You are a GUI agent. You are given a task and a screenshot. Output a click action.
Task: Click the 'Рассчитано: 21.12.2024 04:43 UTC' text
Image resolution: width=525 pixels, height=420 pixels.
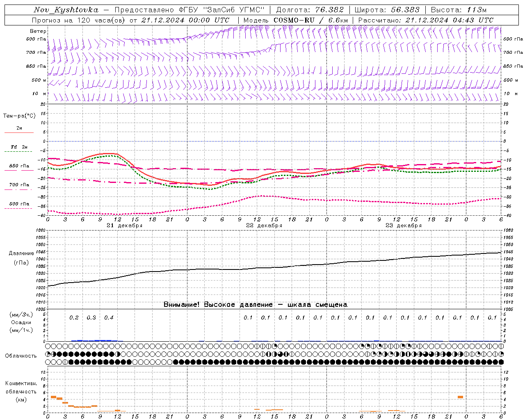coord(426,20)
